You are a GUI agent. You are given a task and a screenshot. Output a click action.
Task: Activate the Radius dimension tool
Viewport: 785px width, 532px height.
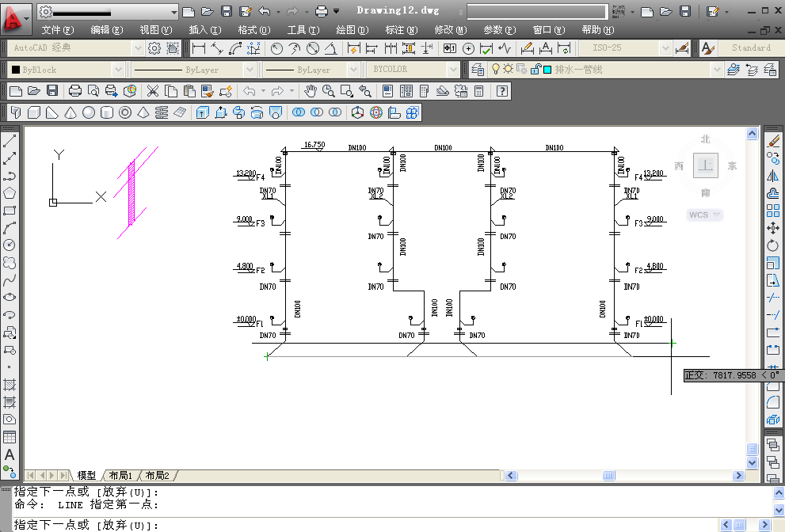coord(276,48)
